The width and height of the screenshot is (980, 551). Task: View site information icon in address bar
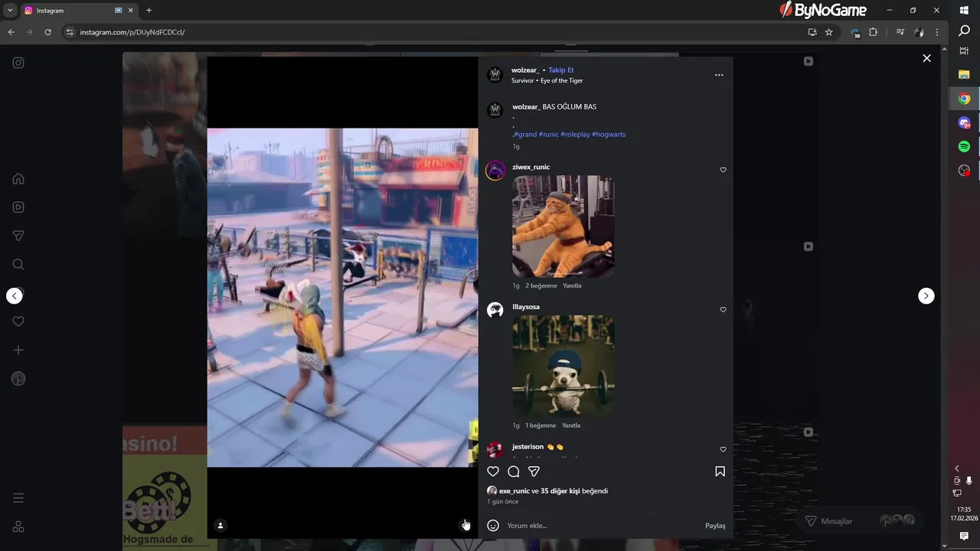click(x=70, y=32)
